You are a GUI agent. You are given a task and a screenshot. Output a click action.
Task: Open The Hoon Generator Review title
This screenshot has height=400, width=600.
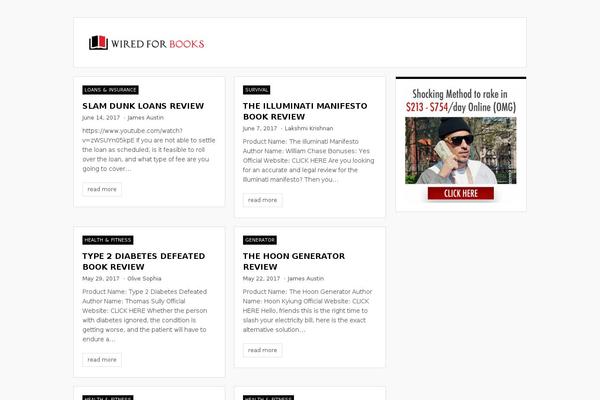point(294,261)
